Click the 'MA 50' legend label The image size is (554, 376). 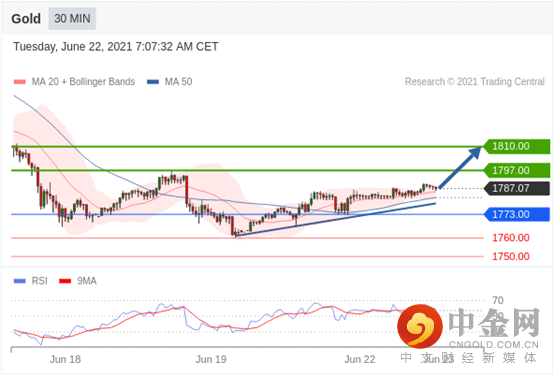coord(178,82)
